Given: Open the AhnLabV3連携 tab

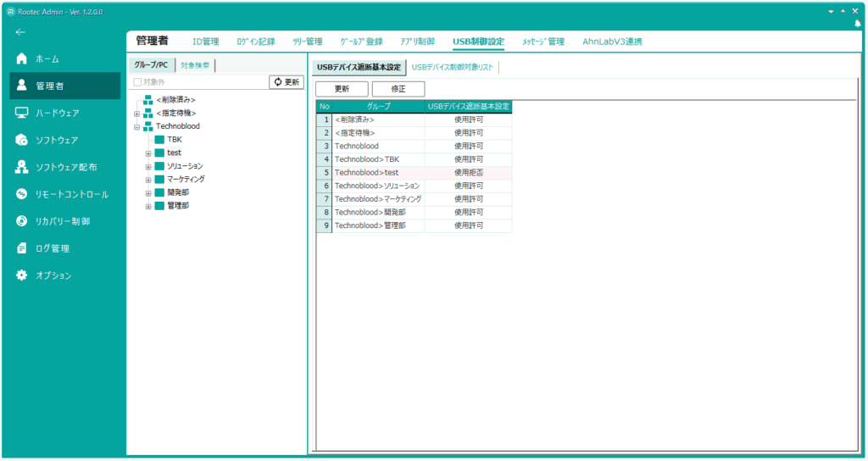Looking at the screenshot, I should (x=612, y=41).
